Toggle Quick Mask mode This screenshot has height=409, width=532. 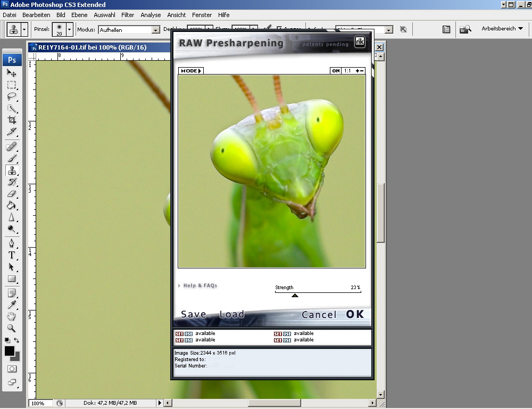(12, 369)
